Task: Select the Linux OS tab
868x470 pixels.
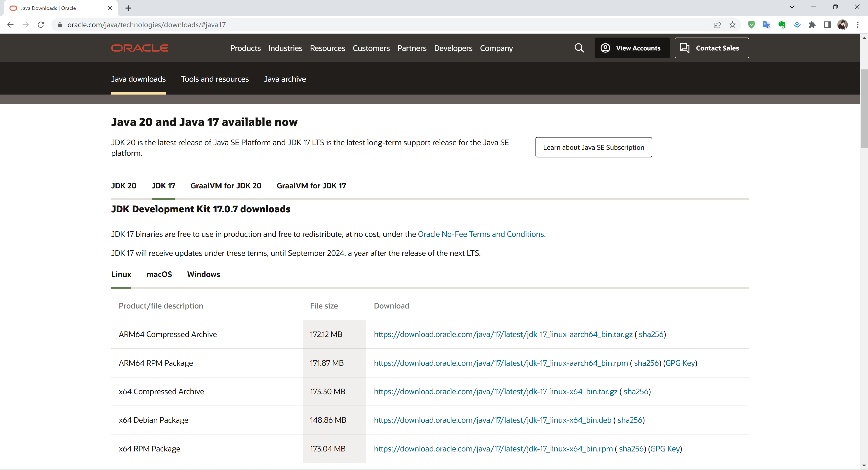Action: (x=121, y=274)
